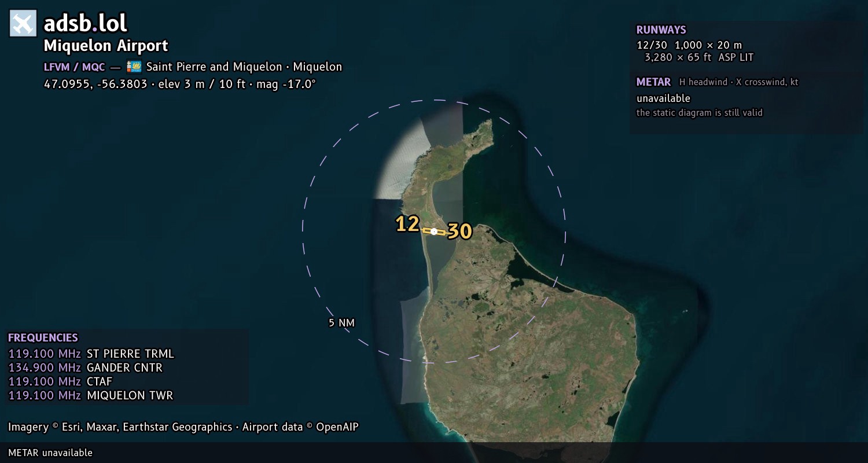This screenshot has height=463, width=868.
Task: Select the LFVM / MQC airport code
Action: tap(75, 67)
